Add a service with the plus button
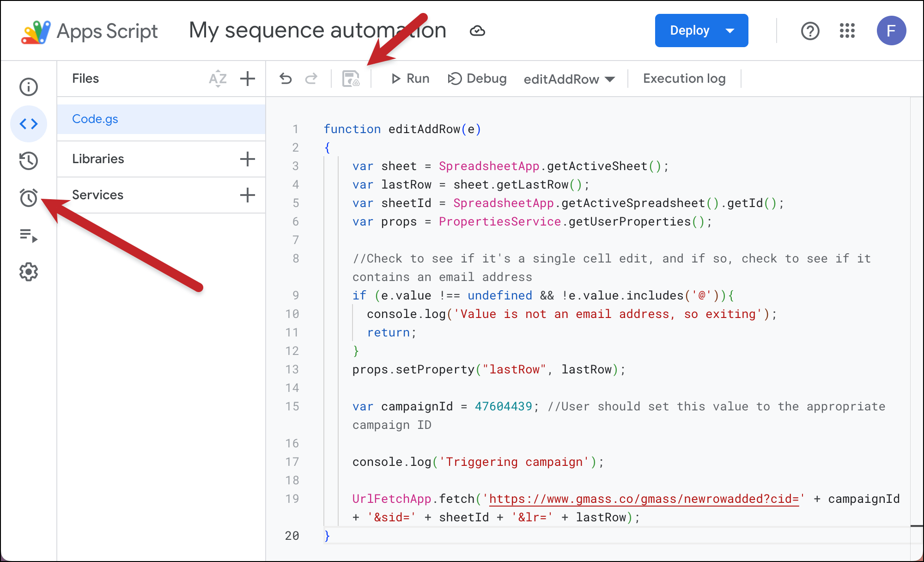 (248, 195)
